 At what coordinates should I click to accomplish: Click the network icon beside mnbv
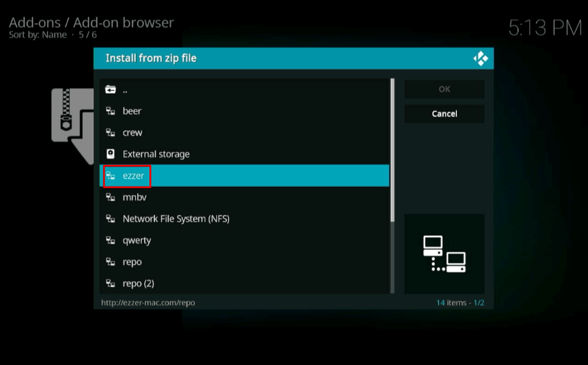[x=110, y=197]
